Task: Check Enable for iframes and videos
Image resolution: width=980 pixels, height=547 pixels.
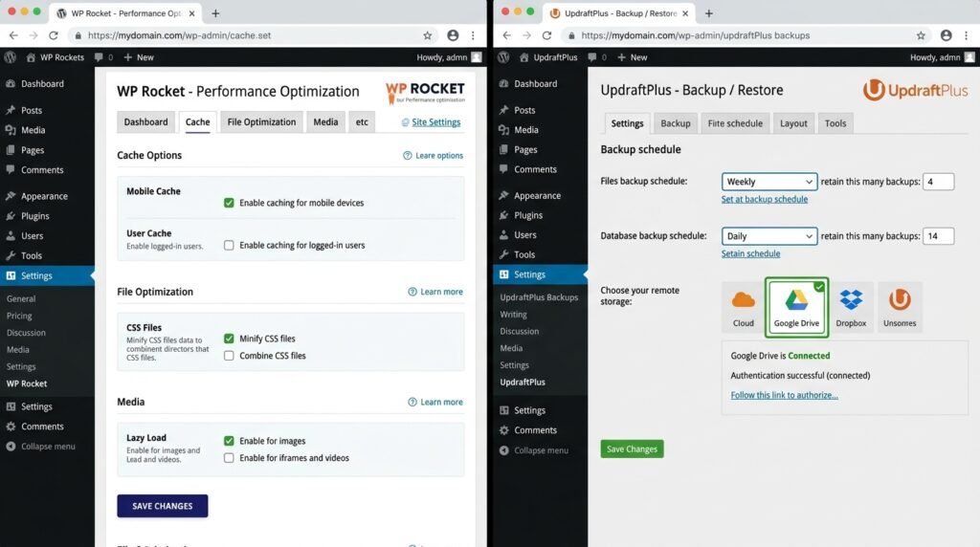Action: point(229,458)
